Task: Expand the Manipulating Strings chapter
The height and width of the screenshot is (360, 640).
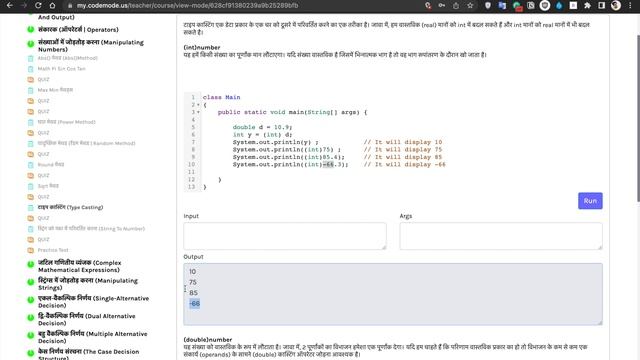Action: (88, 284)
